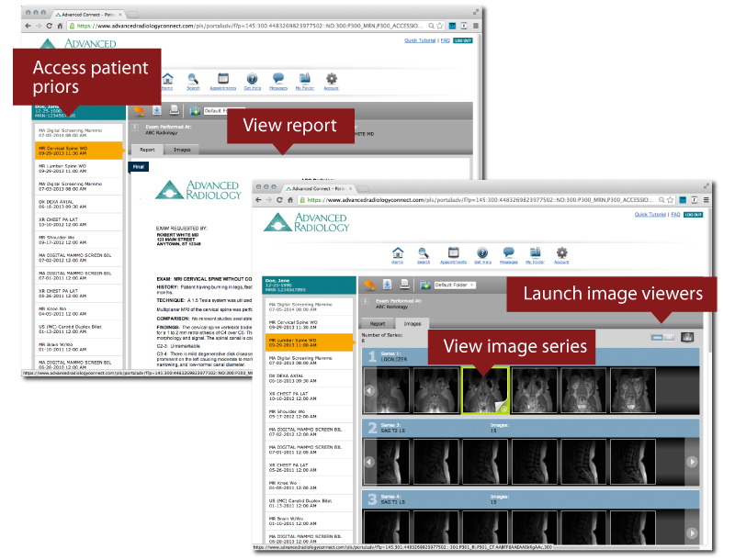The height and width of the screenshot is (560, 735).
Task: Open Appointments icon in front window
Action: 453,253
